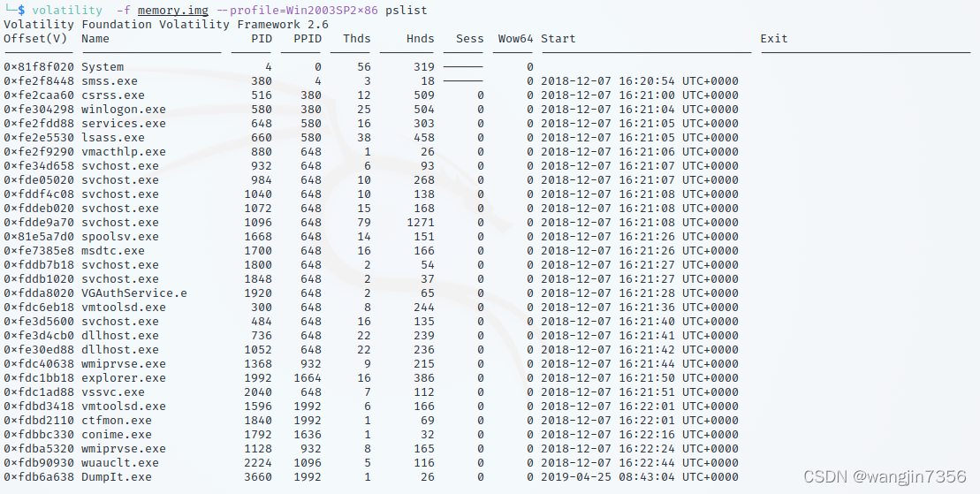The height and width of the screenshot is (494, 980).
Task: Click offset 0x81f8f020 of System
Action: tap(39, 67)
